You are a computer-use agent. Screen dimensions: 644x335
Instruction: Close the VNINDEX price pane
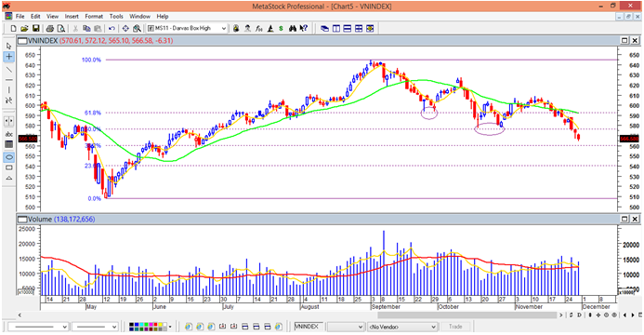pyautogui.click(x=635, y=40)
